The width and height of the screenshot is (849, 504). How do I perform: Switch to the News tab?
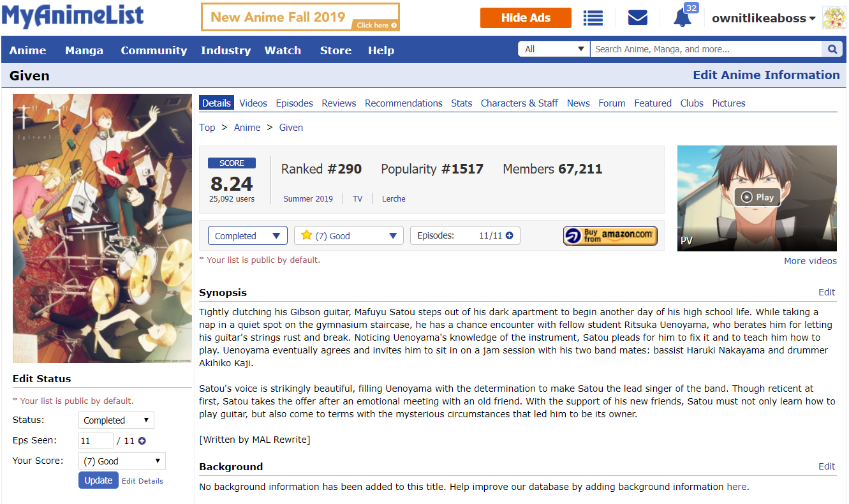579,103
